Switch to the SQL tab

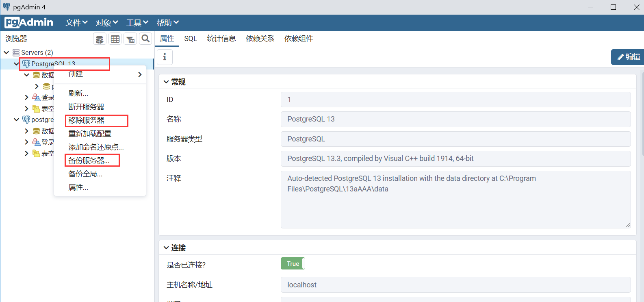click(x=191, y=39)
